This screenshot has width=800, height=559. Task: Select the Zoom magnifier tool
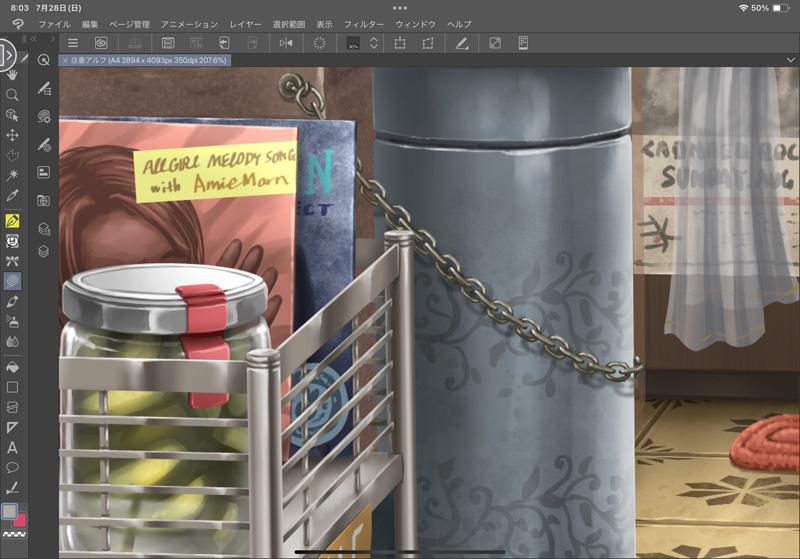click(x=12, y=95)
